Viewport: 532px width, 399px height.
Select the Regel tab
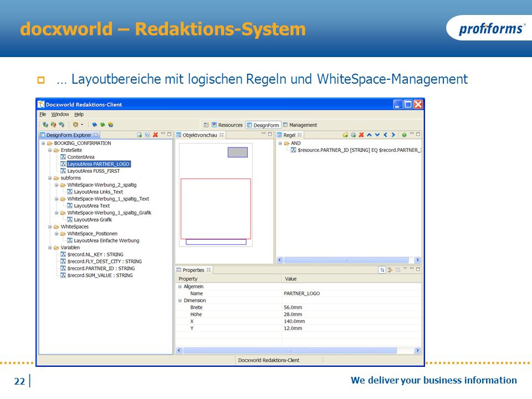[289, 135]
